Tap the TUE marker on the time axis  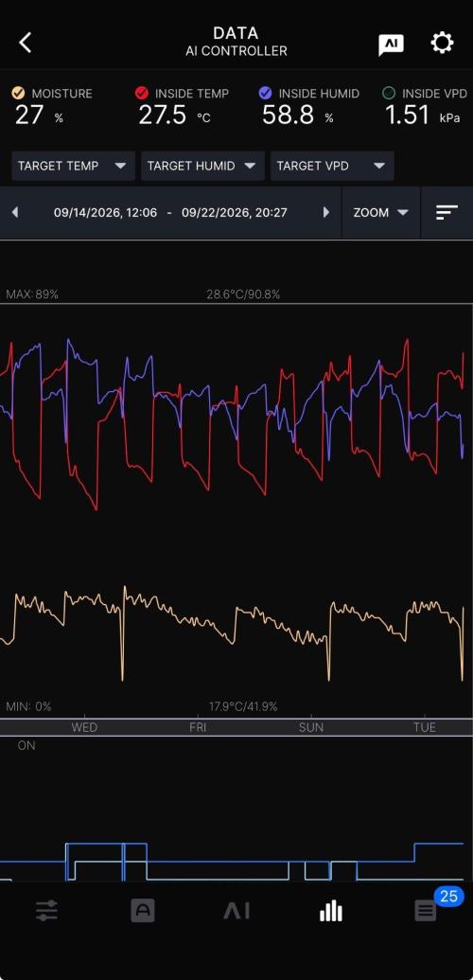[x=424, y=727]
